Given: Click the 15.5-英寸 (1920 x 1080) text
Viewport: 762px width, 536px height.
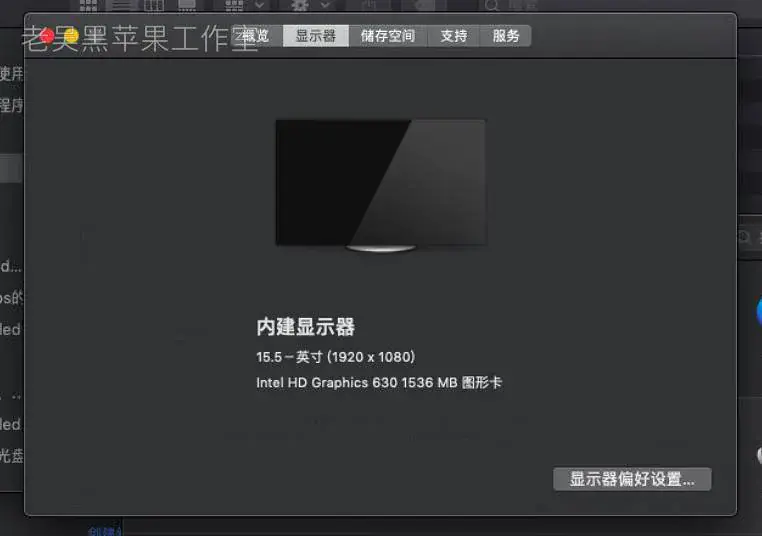Looking at the screenshot, I should (335, 357).
